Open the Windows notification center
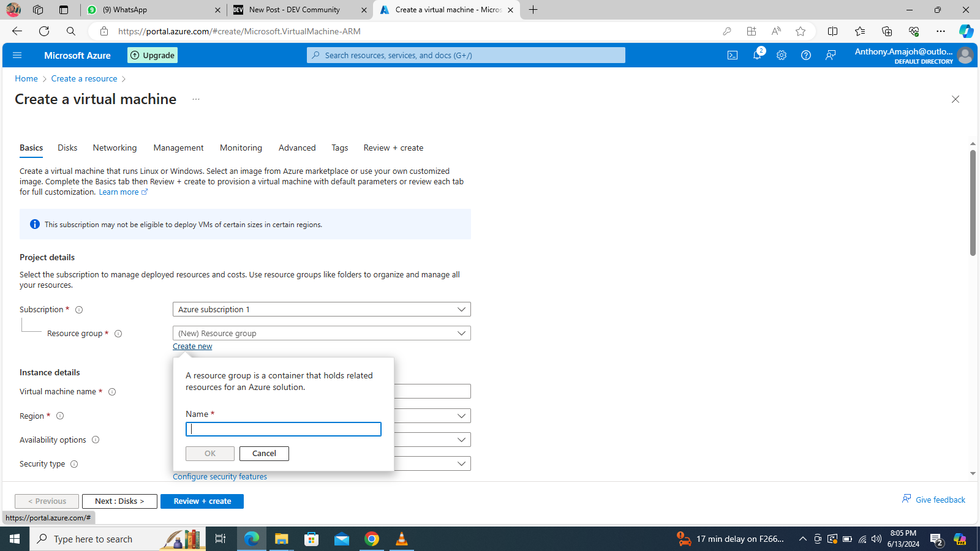Viewport: 980px width, 551px height. pos(937,539)
